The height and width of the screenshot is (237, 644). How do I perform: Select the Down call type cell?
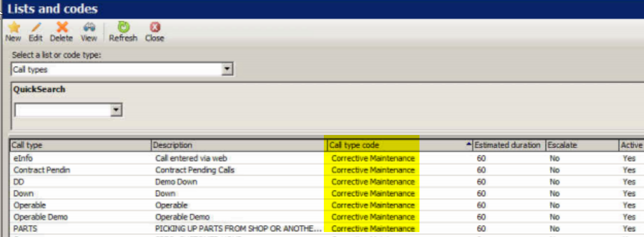(23, 194)
